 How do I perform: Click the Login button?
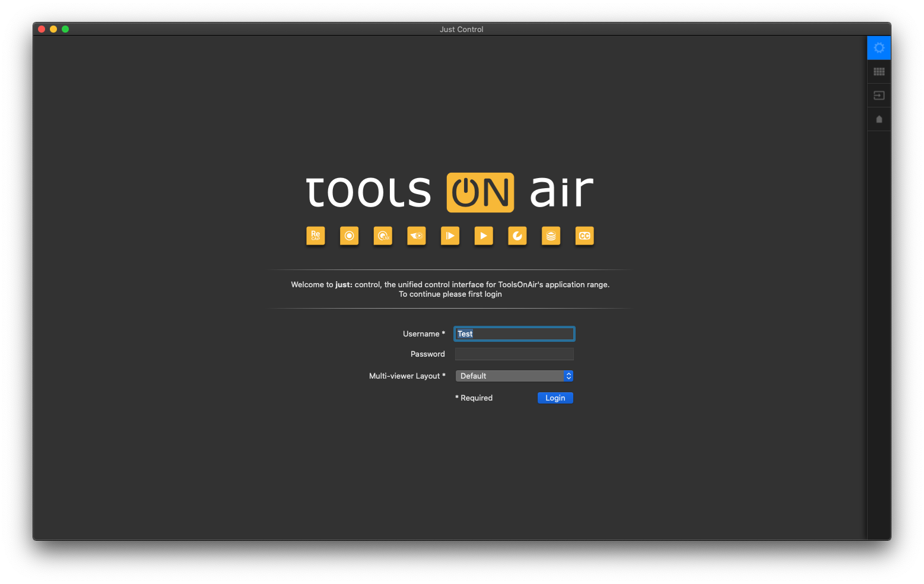[555, 398]
